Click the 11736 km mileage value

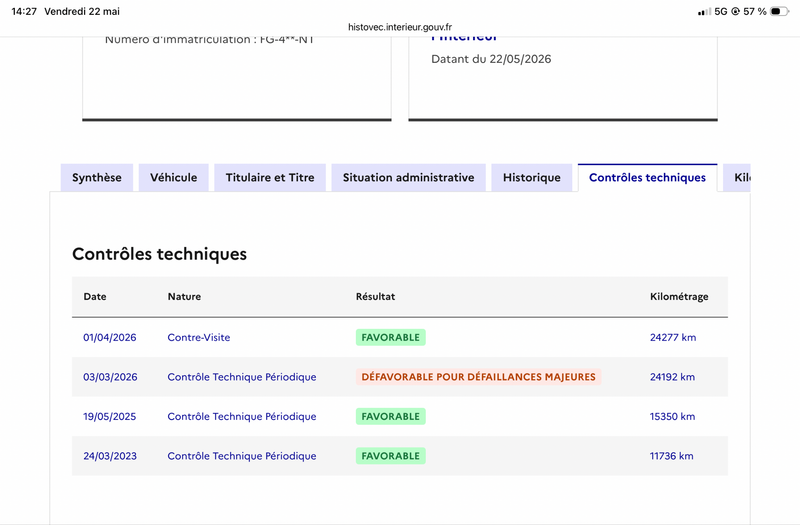671,456
